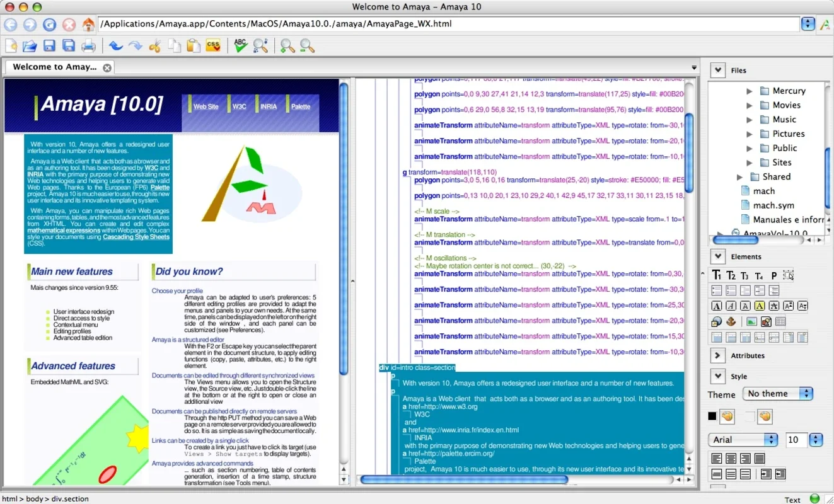Insert a bulleted list element
This screenshot has height=504, width=834.
click(716, 290)
